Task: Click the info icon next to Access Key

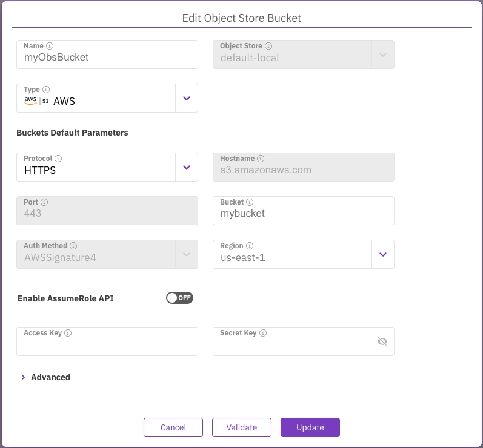Action: (68, 333)
